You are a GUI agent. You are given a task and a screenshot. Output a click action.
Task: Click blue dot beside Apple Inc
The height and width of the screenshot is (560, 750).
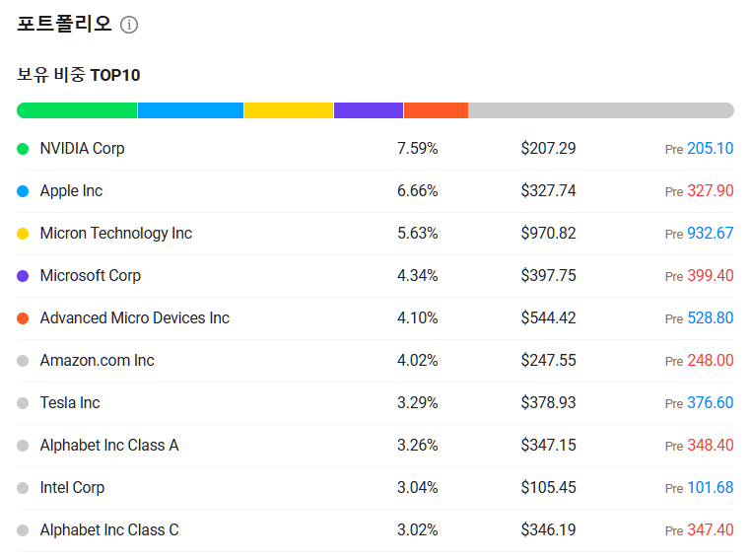coord(23,191)
